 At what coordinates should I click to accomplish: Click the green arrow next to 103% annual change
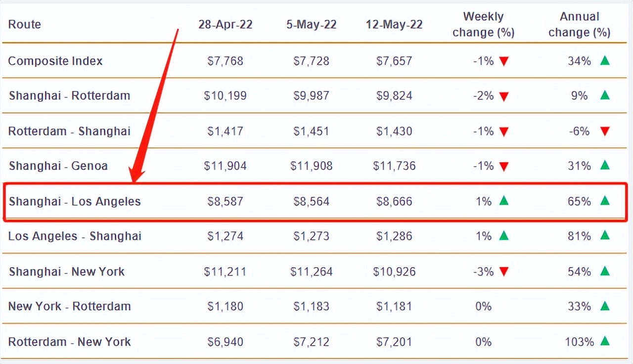coord(604,341)
